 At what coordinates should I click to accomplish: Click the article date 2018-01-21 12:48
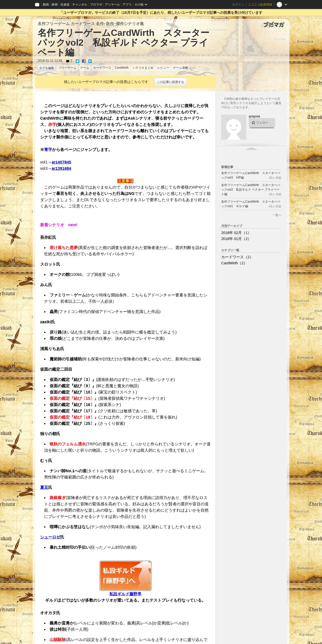[x=50, y=61]
